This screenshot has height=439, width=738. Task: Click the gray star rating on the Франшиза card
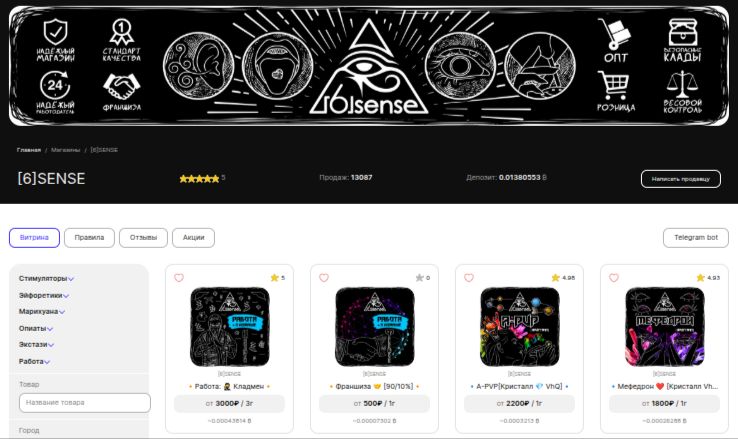419,278
